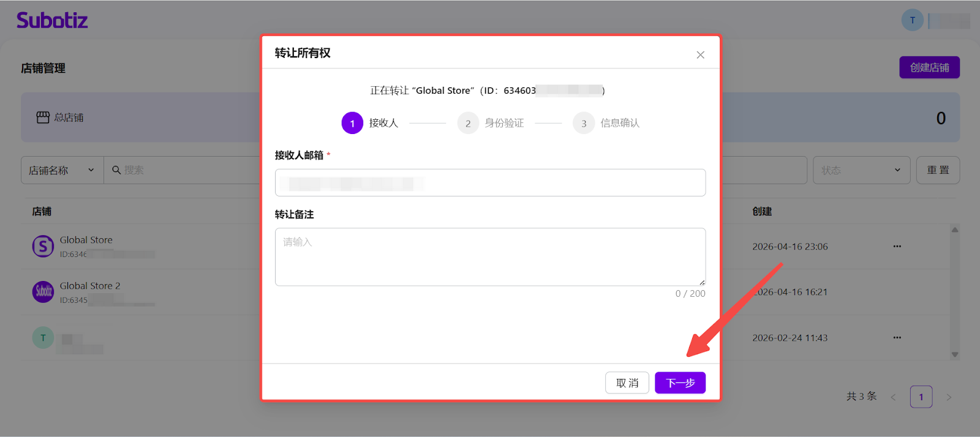Click the search magnifier icon
This screenshot has height=437, width=980.
click(116, 170)
